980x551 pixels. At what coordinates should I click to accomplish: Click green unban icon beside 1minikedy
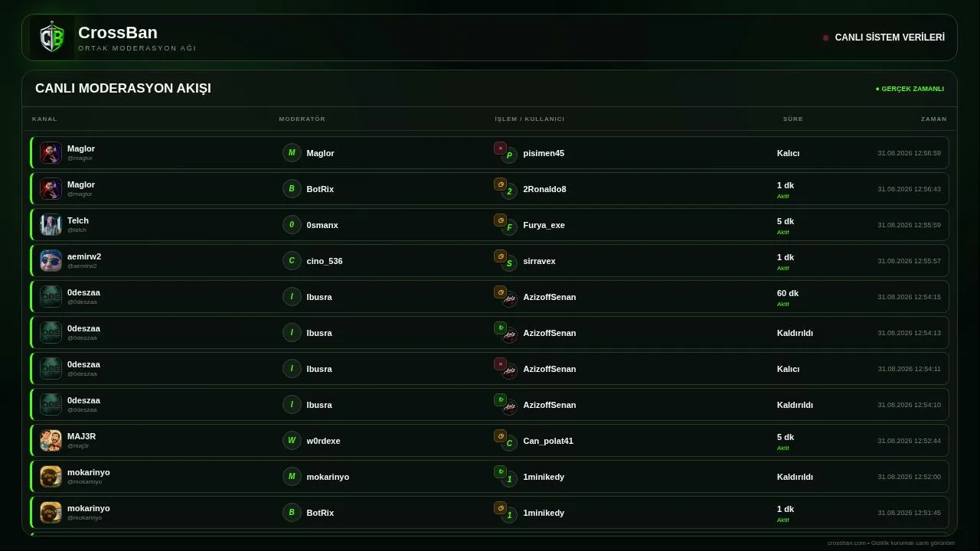coord(500,472)
